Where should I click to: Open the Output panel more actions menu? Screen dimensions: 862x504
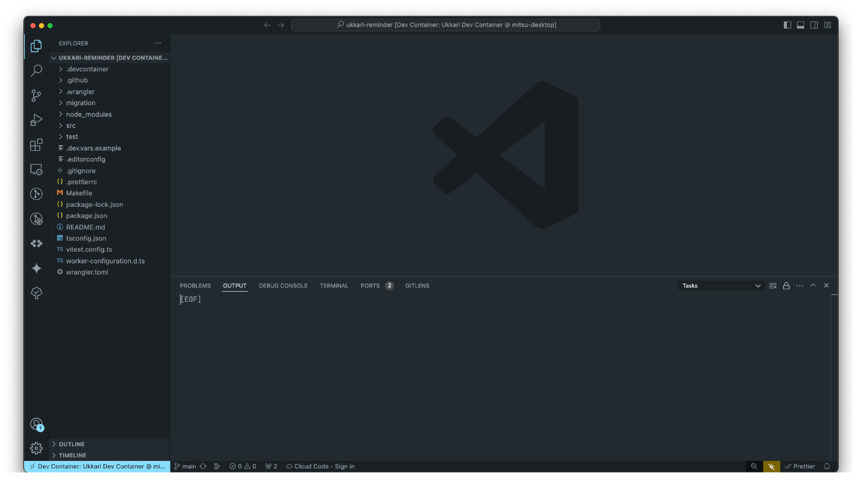click(799, 286)
